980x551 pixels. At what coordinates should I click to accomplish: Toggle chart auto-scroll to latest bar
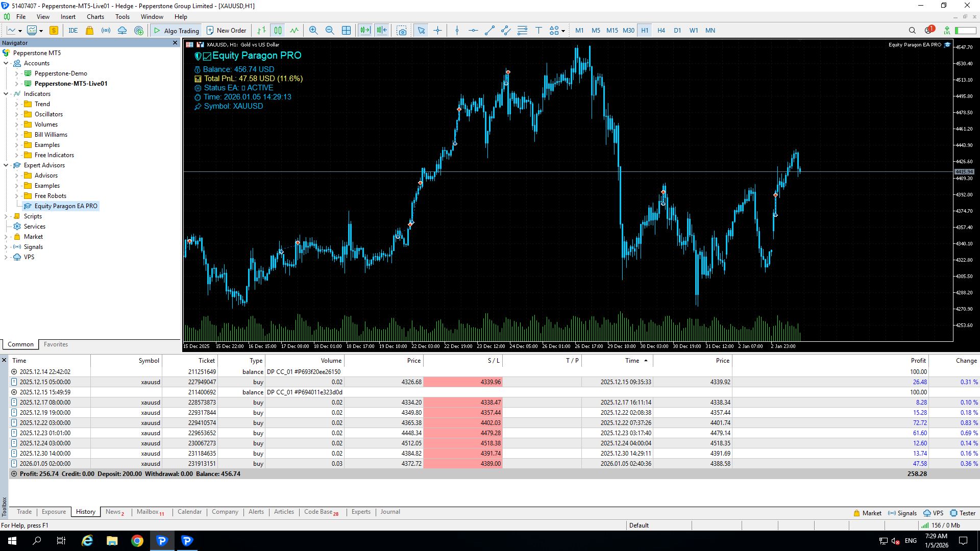(365, 31)
